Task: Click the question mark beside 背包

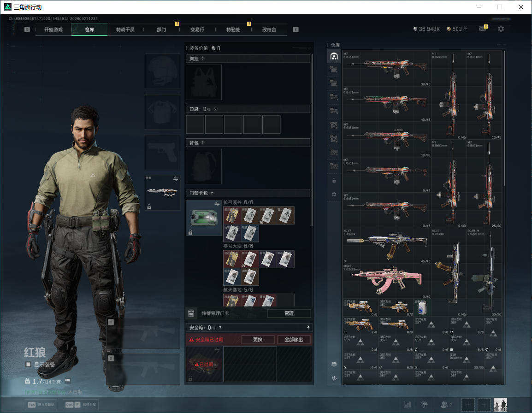Action: [x=202, y=143]
